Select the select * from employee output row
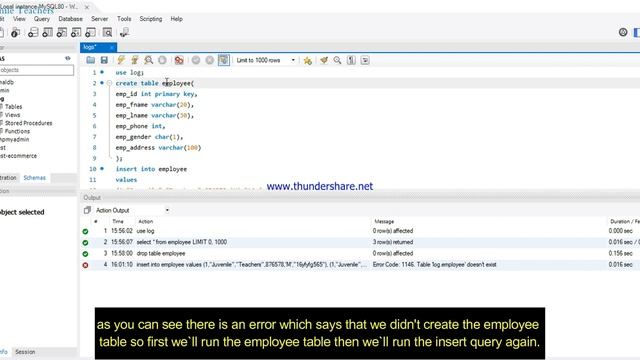Screen dimensions: 640x360 [360, 242]
